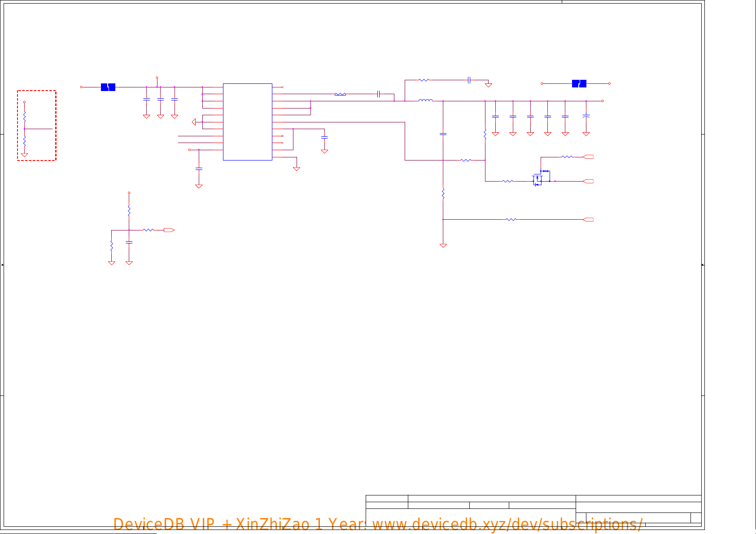Select the horizontal resistor before the right-pointing port

[x=149, y=230]
